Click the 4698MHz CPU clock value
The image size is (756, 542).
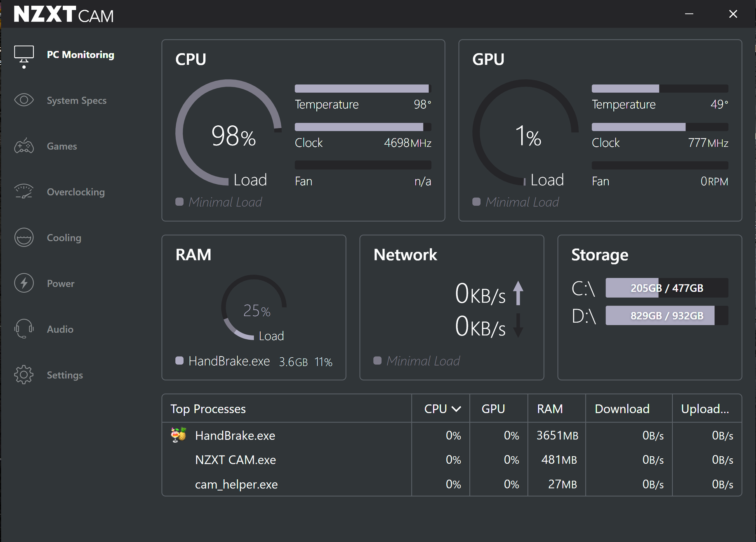[x=407, y=143]
